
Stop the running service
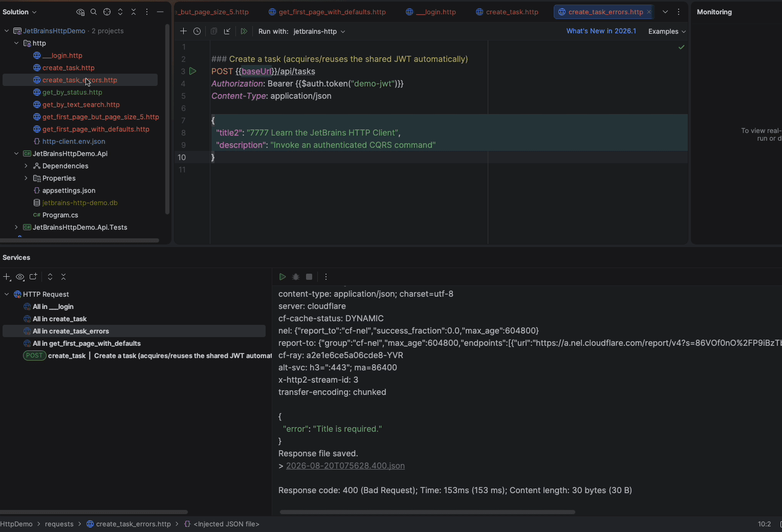(x=309, y=277)
